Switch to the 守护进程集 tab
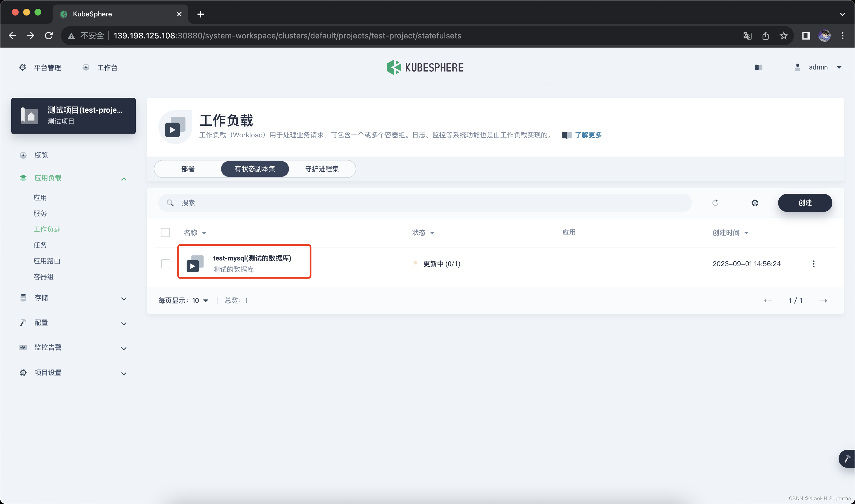This screenshot has width=855, height=504. click(321, 169)
